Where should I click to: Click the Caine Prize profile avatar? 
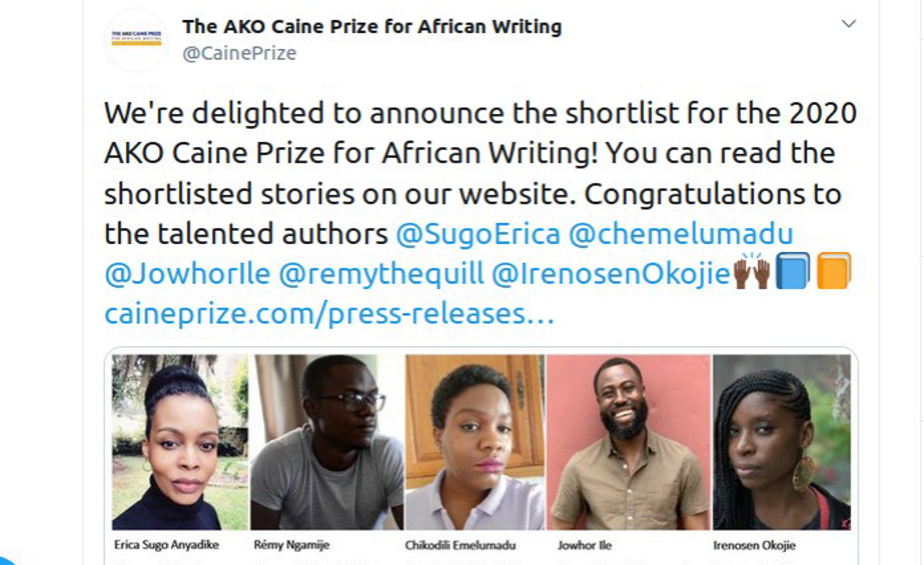[136, 40]
